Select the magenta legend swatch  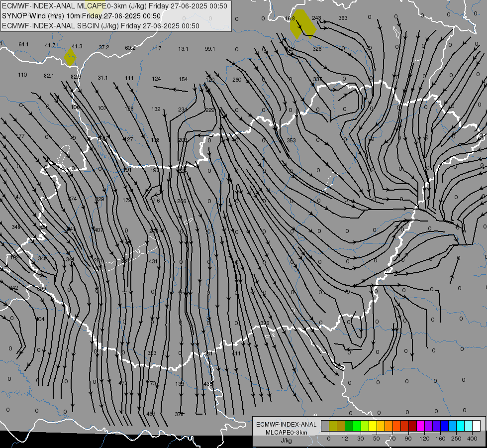click(x=420, y=426)
